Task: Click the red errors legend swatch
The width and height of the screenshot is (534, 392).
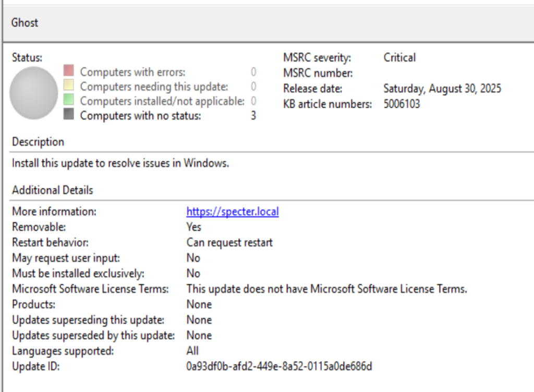Action: (69, 70)
